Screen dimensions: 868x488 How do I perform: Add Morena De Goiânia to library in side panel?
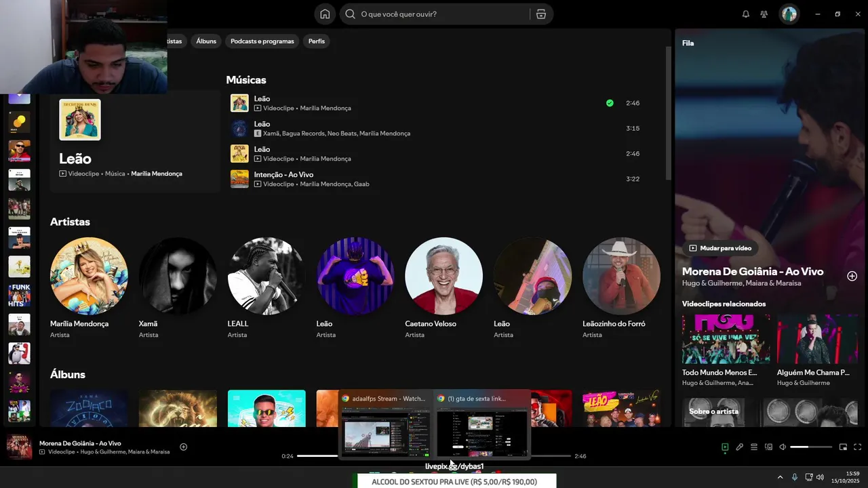pos(852,276)
